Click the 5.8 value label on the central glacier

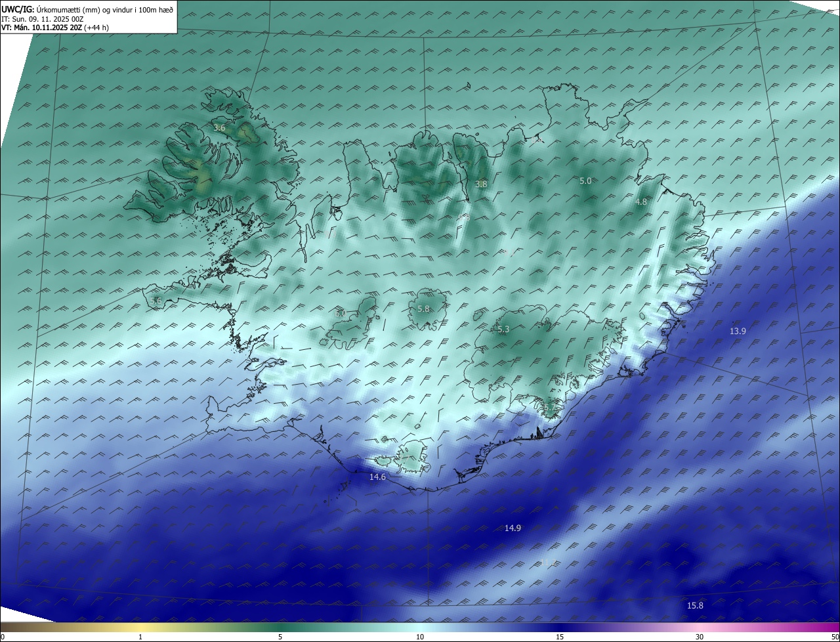423,309
